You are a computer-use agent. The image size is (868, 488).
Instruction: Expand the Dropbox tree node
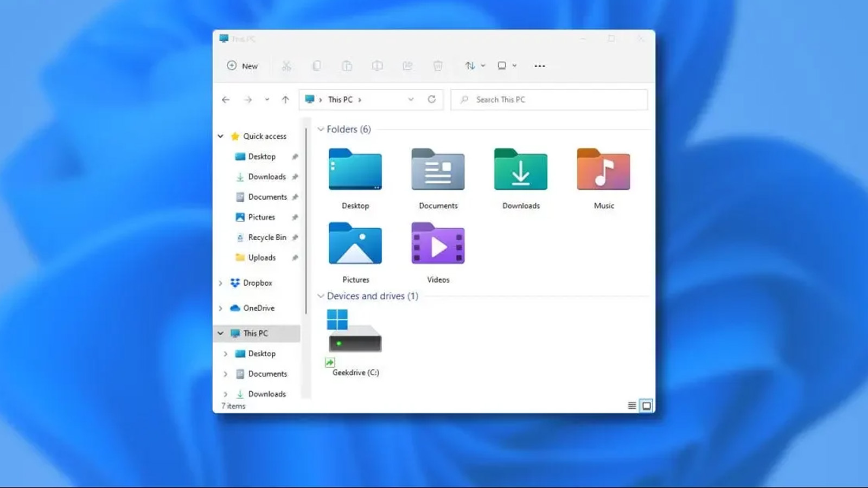coord(221,283)
